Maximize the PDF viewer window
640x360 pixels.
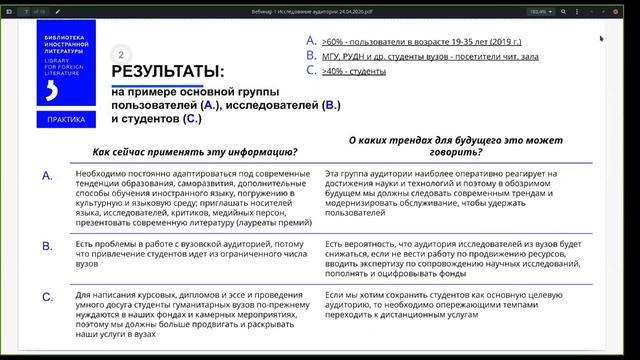pyautogui.click(x=603, y=12)
